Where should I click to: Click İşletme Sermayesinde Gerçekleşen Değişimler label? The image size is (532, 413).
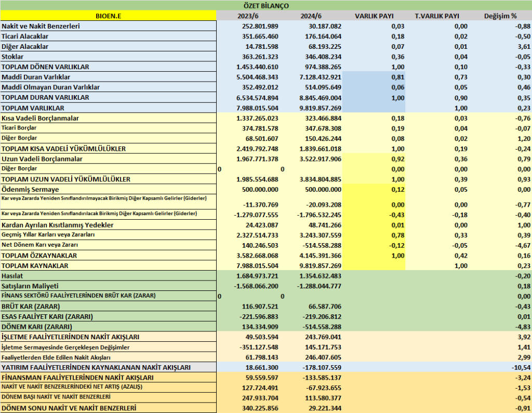click(108, 347)
